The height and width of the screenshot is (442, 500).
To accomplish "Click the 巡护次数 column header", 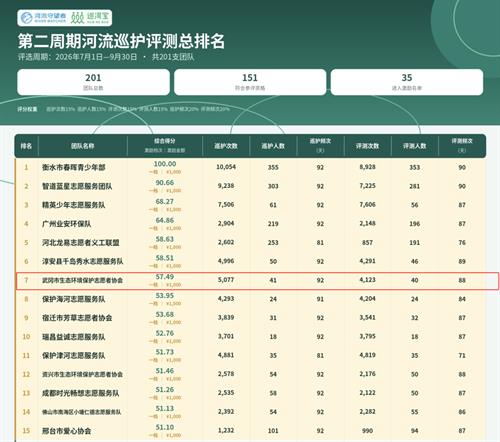I will 226,146.
